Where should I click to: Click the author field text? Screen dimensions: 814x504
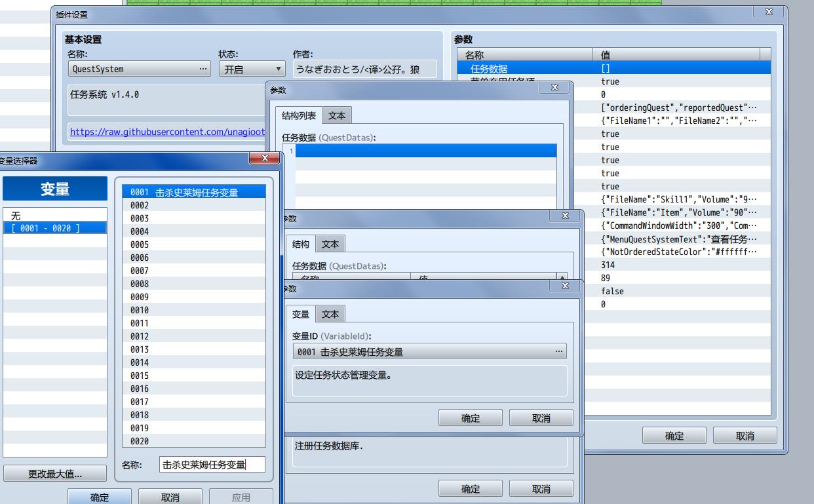364,69
